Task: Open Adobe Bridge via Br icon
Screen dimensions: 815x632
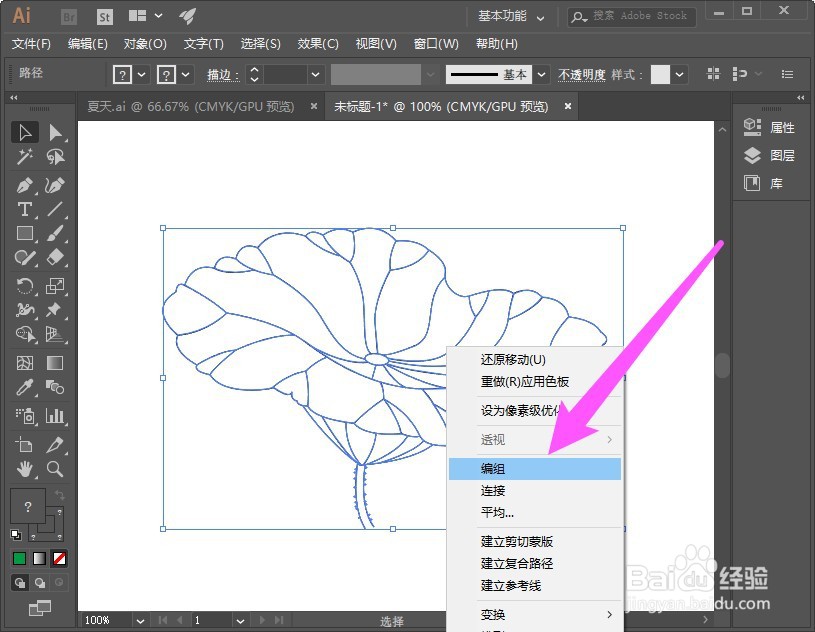Action: [69, 17]
